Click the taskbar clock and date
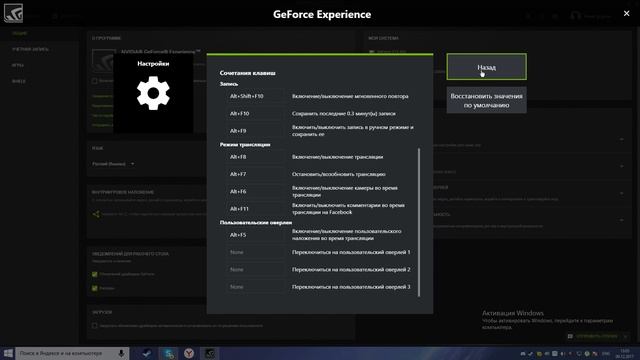 coord(624,353)
